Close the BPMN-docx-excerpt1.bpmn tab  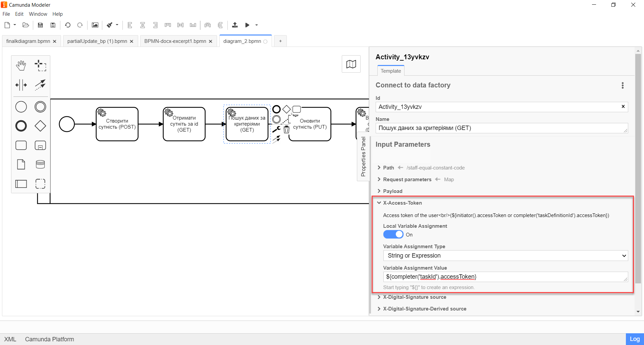pyautogui.click(x=211, y=42)
